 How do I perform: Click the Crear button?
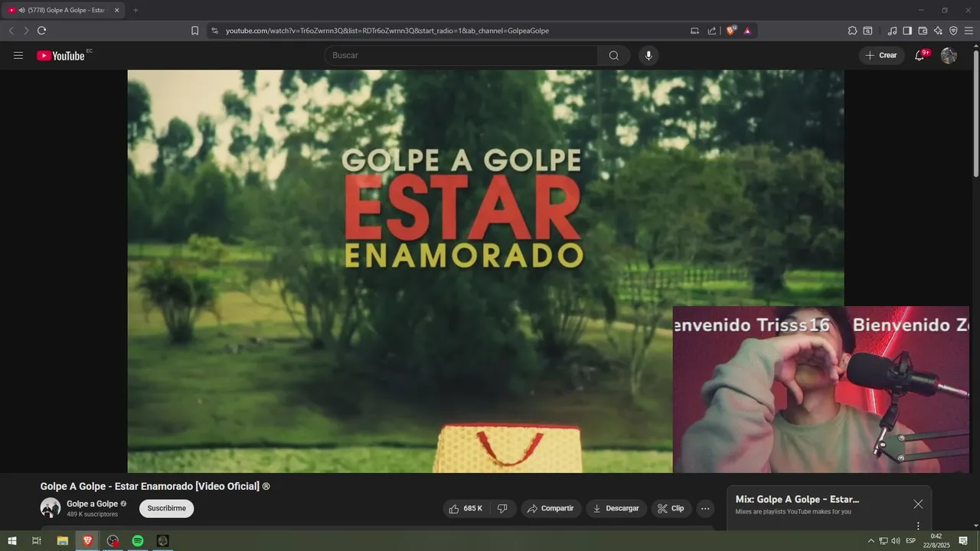[881, 55]
